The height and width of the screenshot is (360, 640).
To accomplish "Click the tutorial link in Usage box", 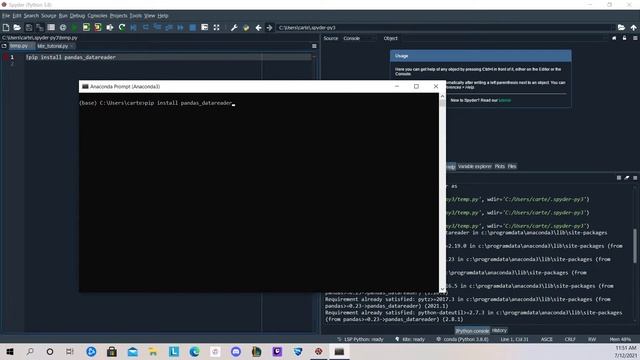I will (505, 100).
